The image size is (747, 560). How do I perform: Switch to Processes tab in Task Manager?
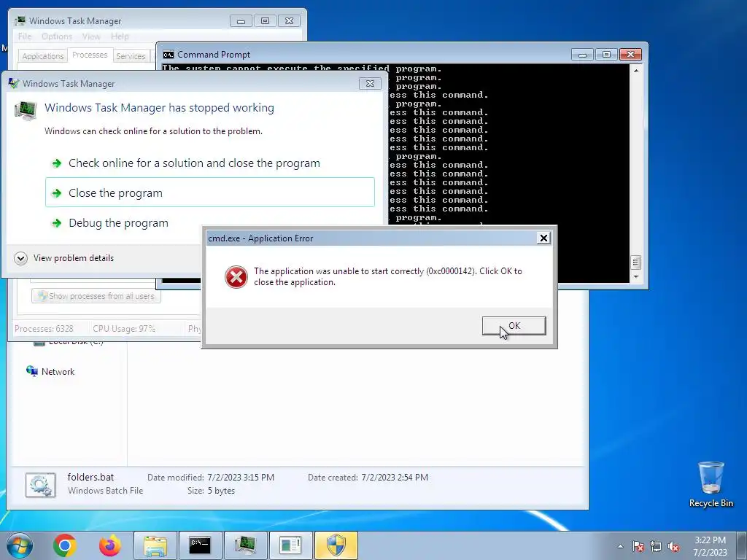point(90,55)
